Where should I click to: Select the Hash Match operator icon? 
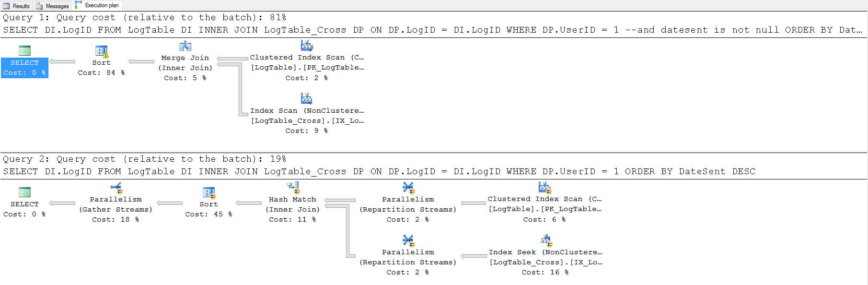[293, 188]
